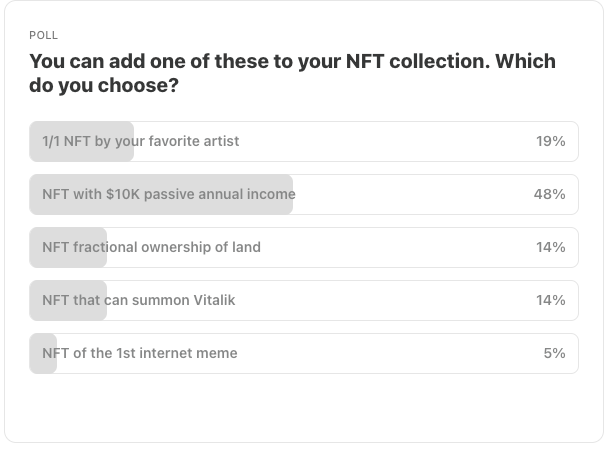Screen dimensions: 610x449
Task: Click the gray filled bar of the 48% option
Action: [x=161, y=194]
